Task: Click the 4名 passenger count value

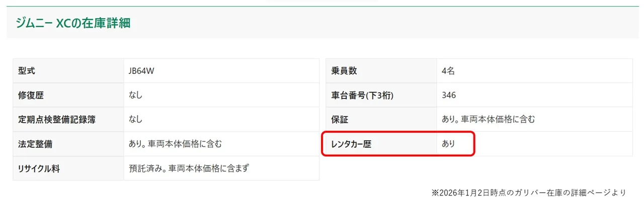Action: click(448, 71)
